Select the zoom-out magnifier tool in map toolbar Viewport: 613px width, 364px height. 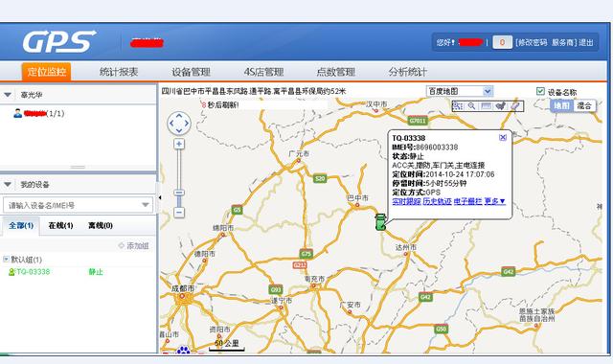pyautogui.click(x=472, y=106)
